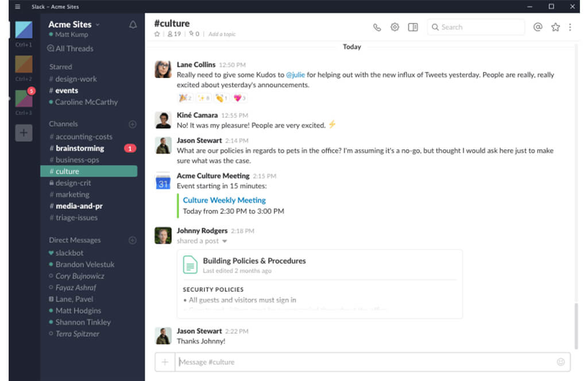The height and width of the screenshot is (381, 588).
Task: Toggle the right-hand details pane
Action: [412, 27]
